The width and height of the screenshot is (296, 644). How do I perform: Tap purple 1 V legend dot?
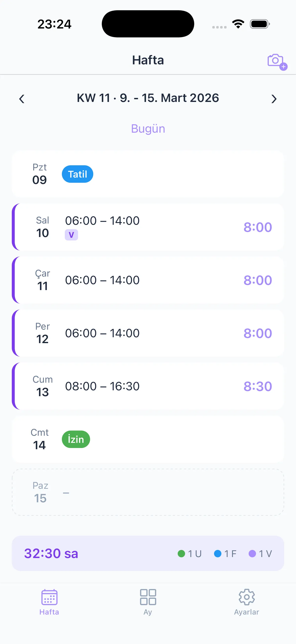252,554
